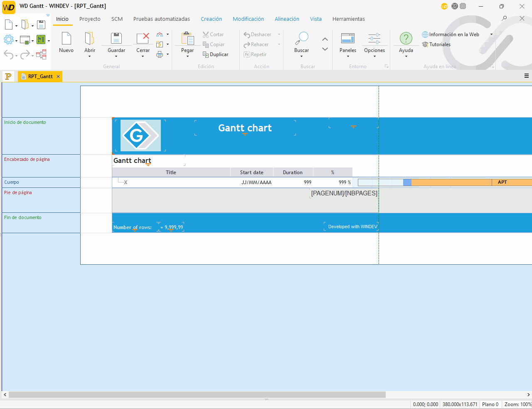Click the Cortar scissors button
The height and width of the screenshot is (409, 532).
(x=213, y=34)
